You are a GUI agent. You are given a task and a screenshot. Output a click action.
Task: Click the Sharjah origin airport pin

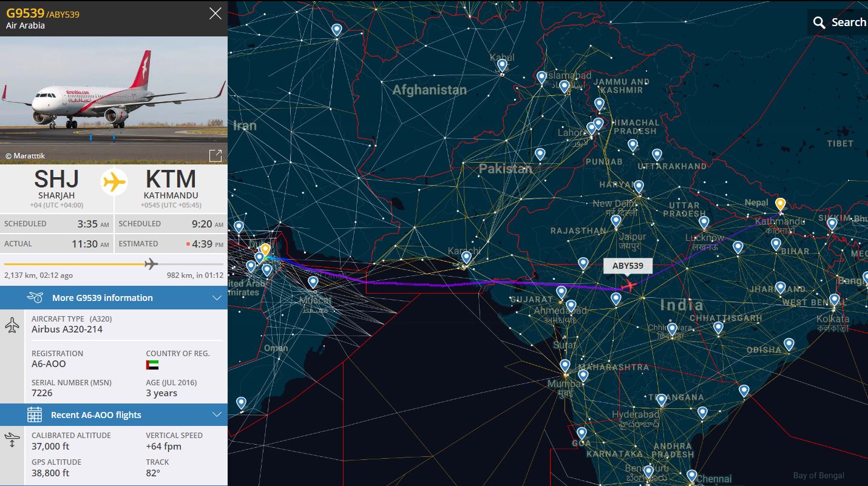[265, 250]
